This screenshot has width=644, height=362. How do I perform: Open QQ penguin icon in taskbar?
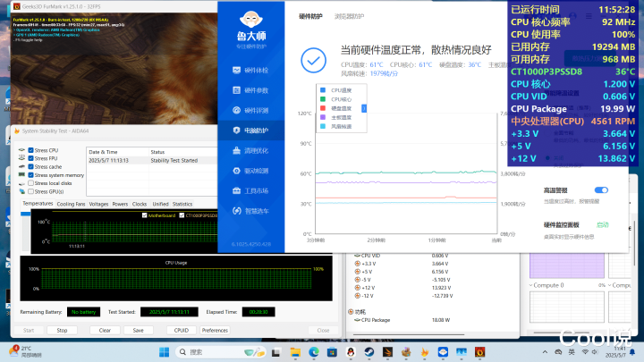351,352
